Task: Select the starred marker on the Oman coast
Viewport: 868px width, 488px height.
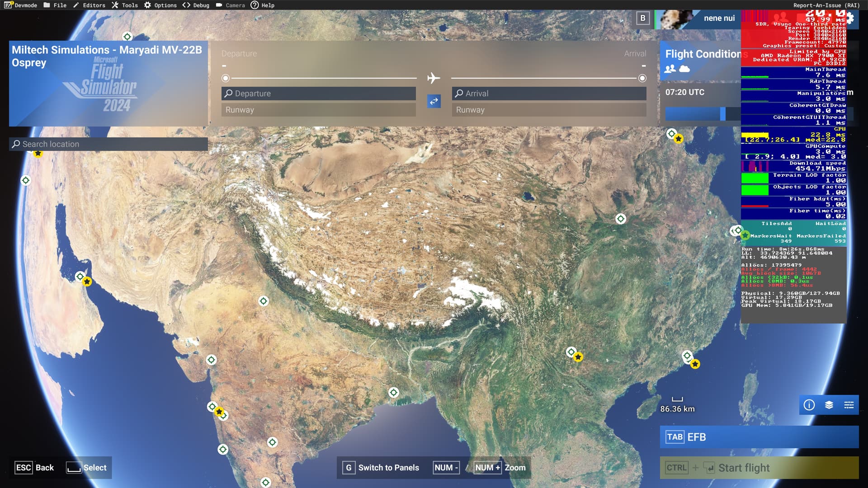Action: [87, 282]
